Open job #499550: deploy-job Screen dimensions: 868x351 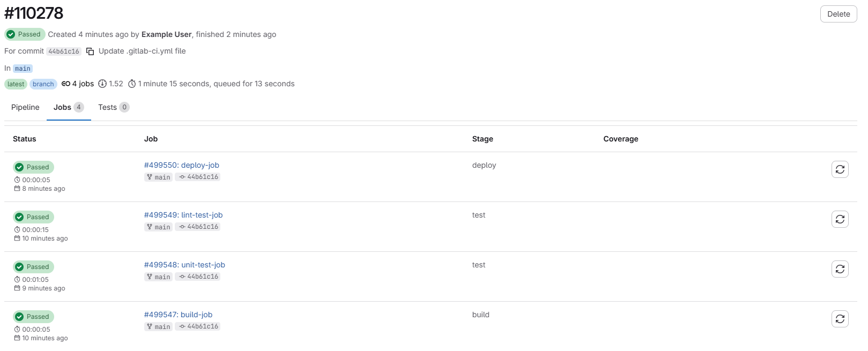pos(181,165)
